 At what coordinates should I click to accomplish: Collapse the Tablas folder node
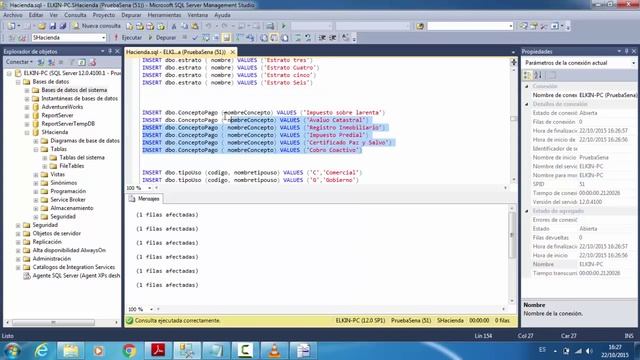tap(36, 149)
